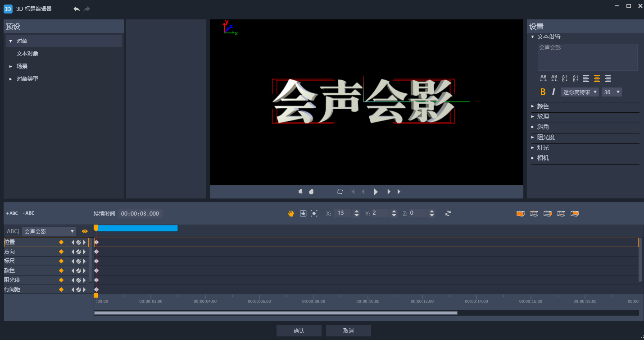
Task: Decrease the Y value stepper
Action: (394, 216)
